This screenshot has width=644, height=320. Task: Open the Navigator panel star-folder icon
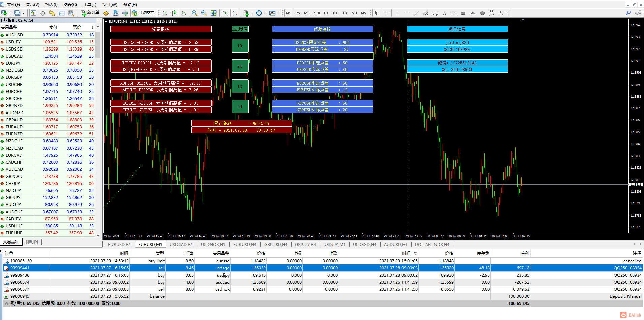pos(52,13)
